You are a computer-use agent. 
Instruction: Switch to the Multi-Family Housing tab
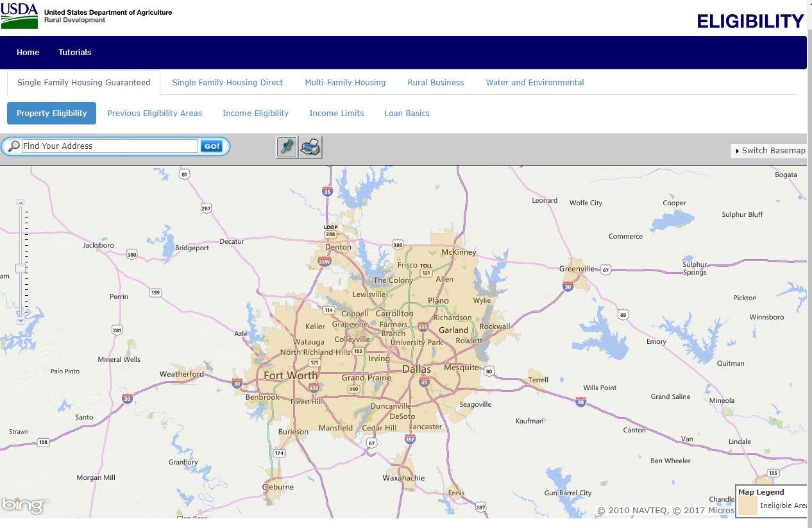(345, 82)
